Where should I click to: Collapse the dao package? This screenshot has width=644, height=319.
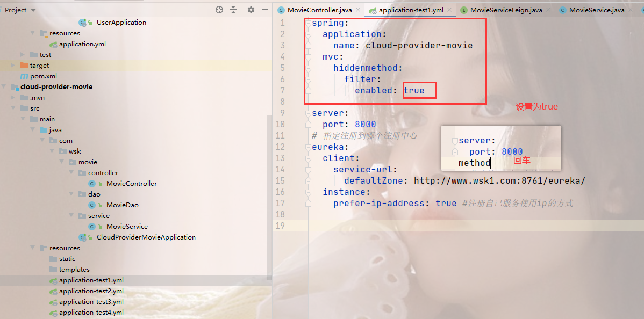point(71,194)
